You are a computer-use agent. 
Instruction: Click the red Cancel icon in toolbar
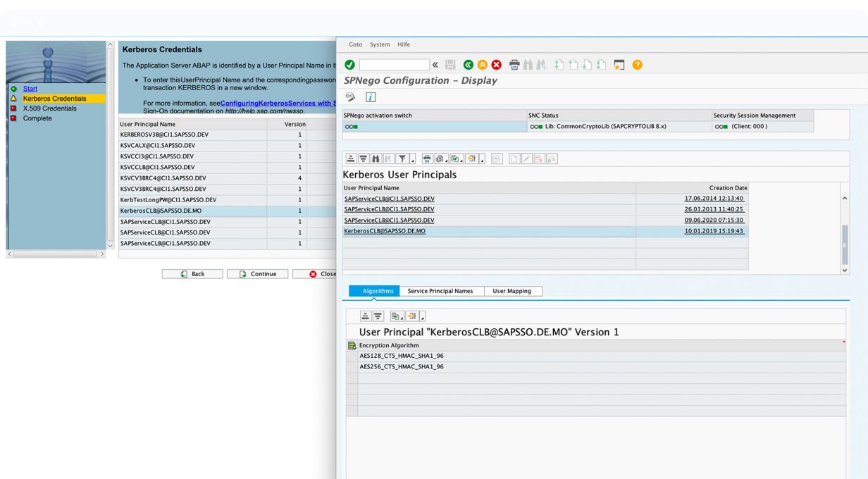point(497,65)
